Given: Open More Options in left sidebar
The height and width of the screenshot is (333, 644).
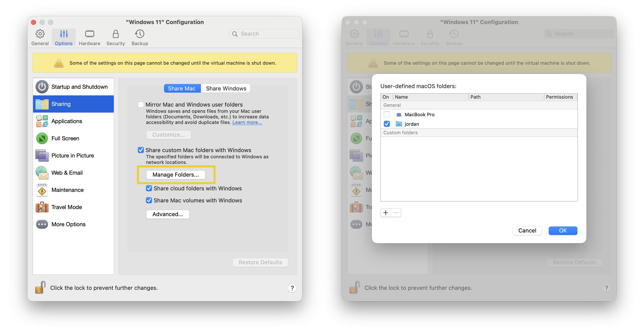Looking at the screenshot, I should (73, 224).
